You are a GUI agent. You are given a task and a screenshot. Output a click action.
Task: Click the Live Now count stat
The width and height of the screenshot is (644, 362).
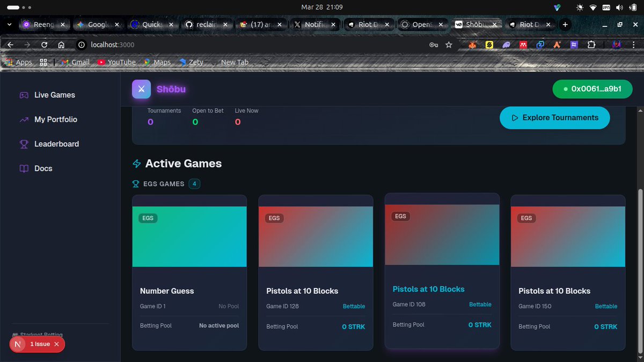pos(246,117)
